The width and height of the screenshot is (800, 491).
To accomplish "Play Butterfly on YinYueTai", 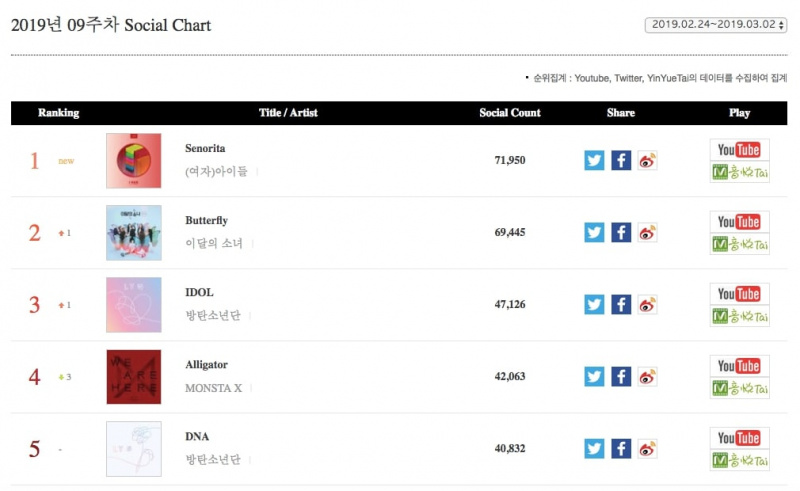I will (x=739, y=244).
